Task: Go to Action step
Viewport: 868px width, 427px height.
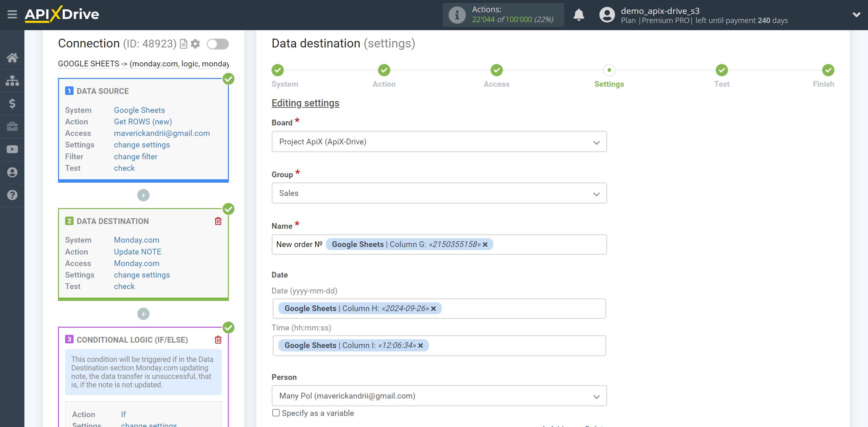Action: [384, 70]
